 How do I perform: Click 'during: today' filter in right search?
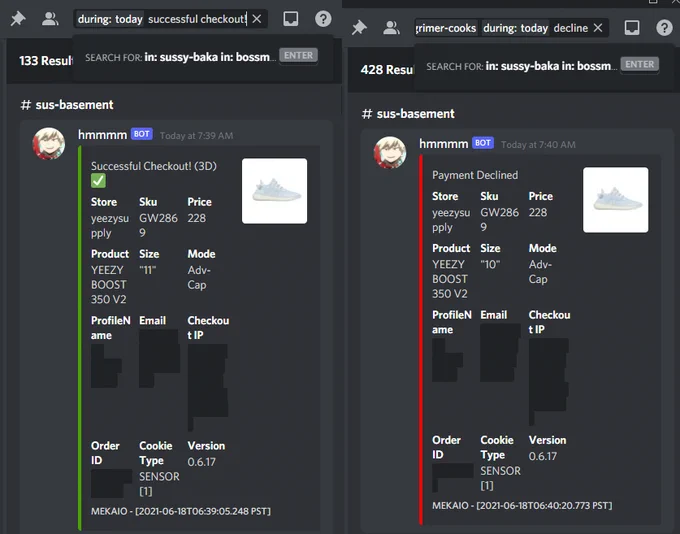(515, 28)
